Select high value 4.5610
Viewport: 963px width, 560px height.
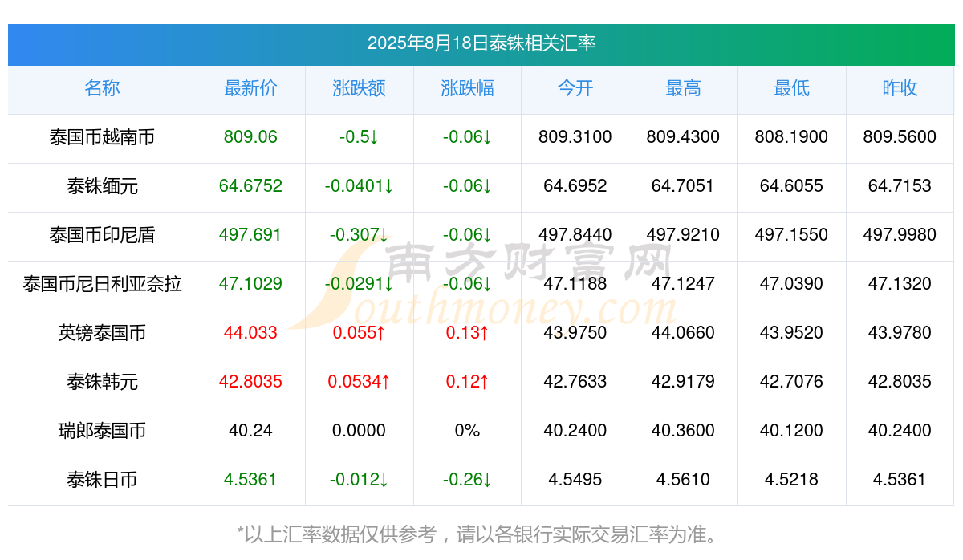click(683, 480)
